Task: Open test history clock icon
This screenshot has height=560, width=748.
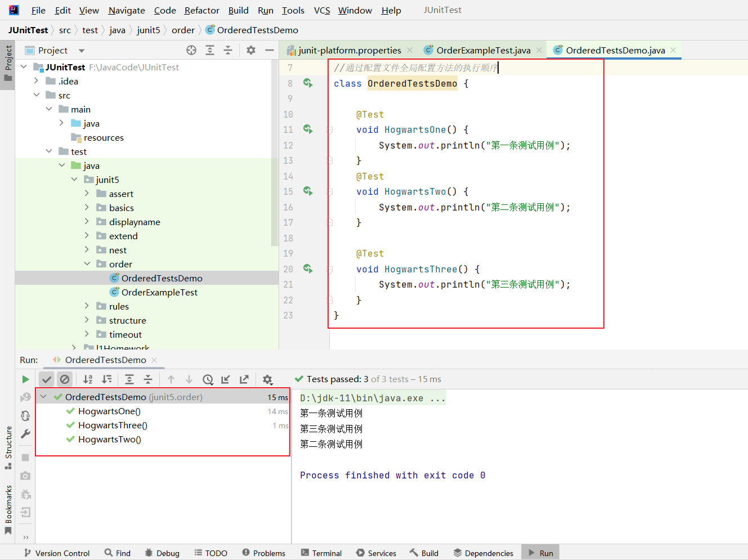Action: click(x=208, y=379)
